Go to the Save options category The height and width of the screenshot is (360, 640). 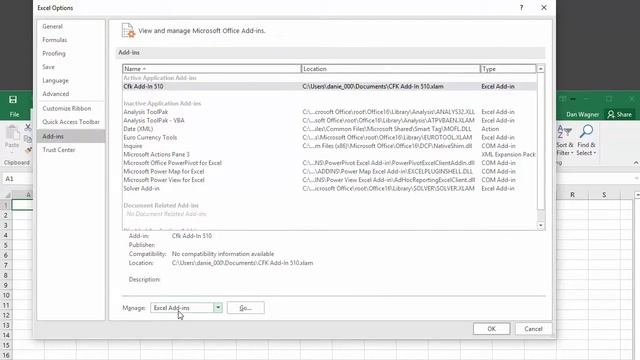[x=48, y=67]
